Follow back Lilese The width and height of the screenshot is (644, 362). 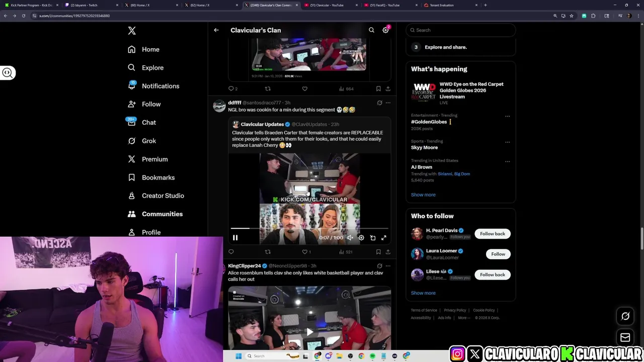[x=493, y=275]
